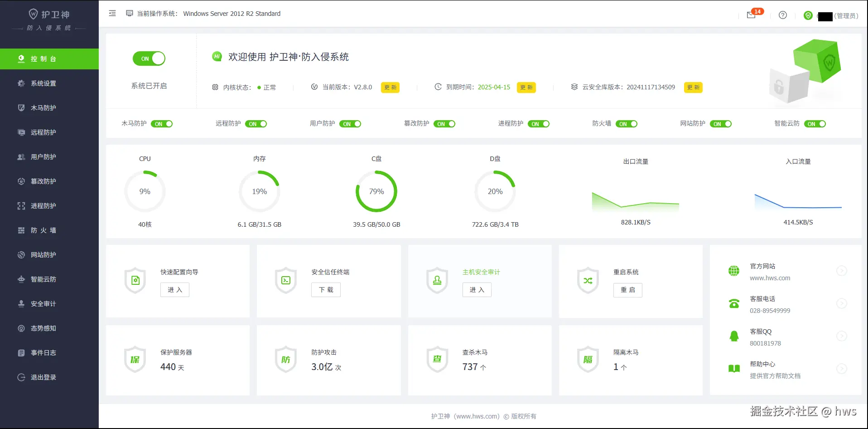Open 远程防护 sidebar menu item
The image size is (868, 429).
(49, 132)
